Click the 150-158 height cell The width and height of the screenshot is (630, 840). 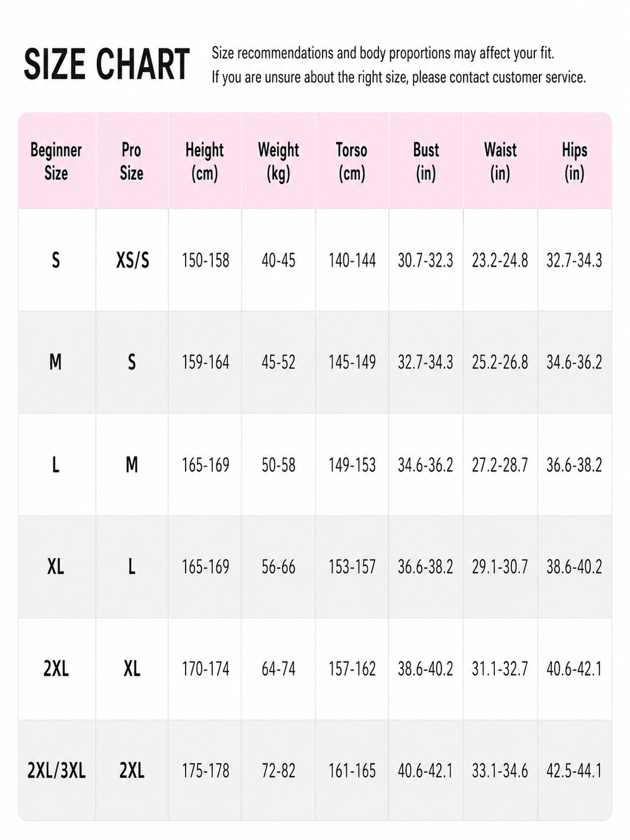pyautogui.click(x=205, y=260)
